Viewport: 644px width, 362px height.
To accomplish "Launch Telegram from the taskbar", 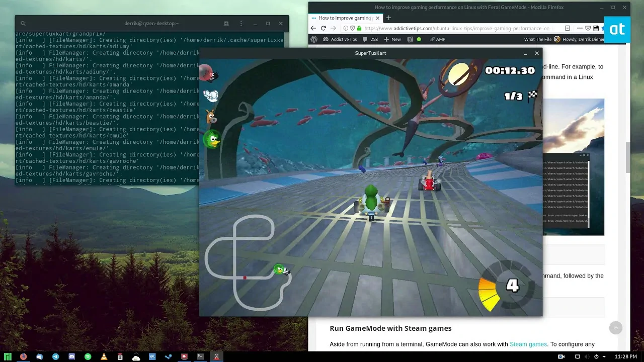I will [56, 356].
